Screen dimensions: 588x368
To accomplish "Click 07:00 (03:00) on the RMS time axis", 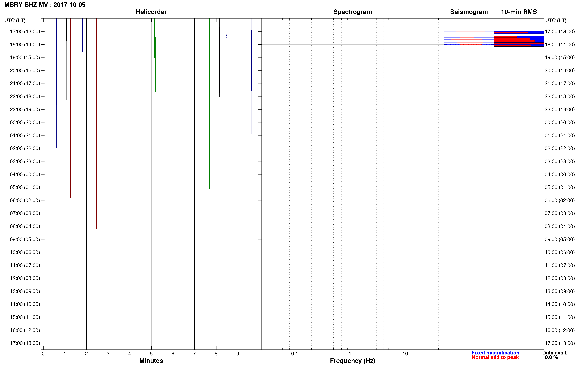I will tap(560, 213).
